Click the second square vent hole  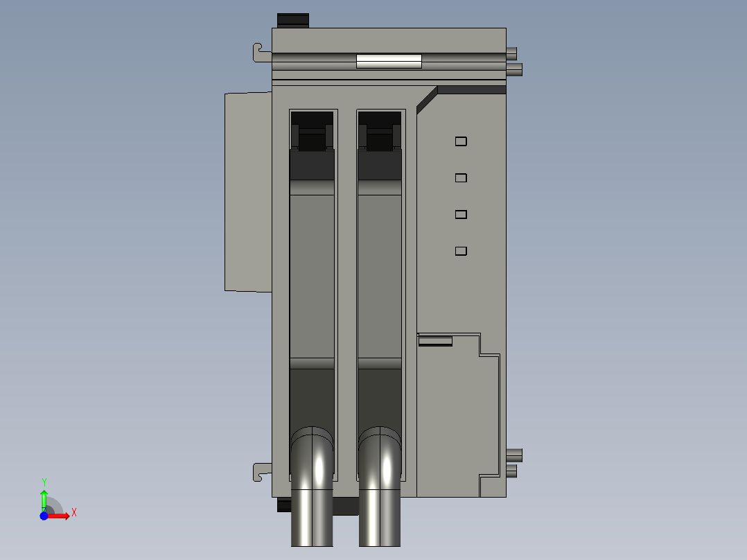coord(459,177)
